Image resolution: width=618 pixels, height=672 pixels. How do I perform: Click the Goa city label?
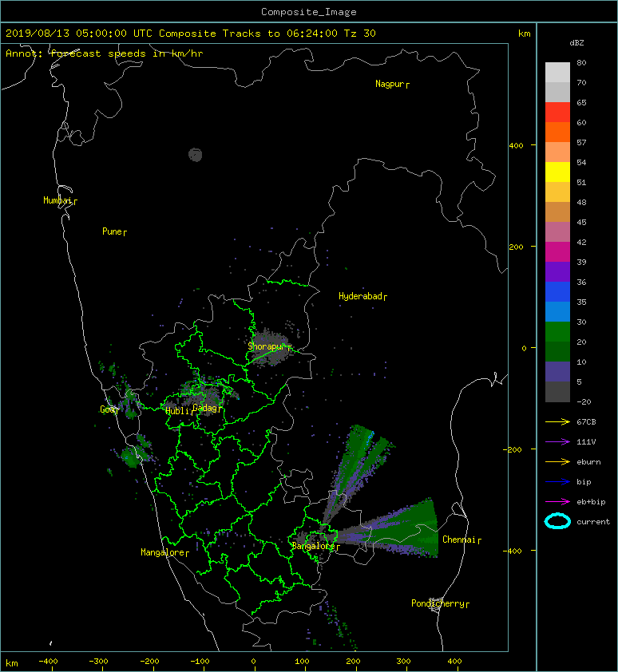pos(107,409)
